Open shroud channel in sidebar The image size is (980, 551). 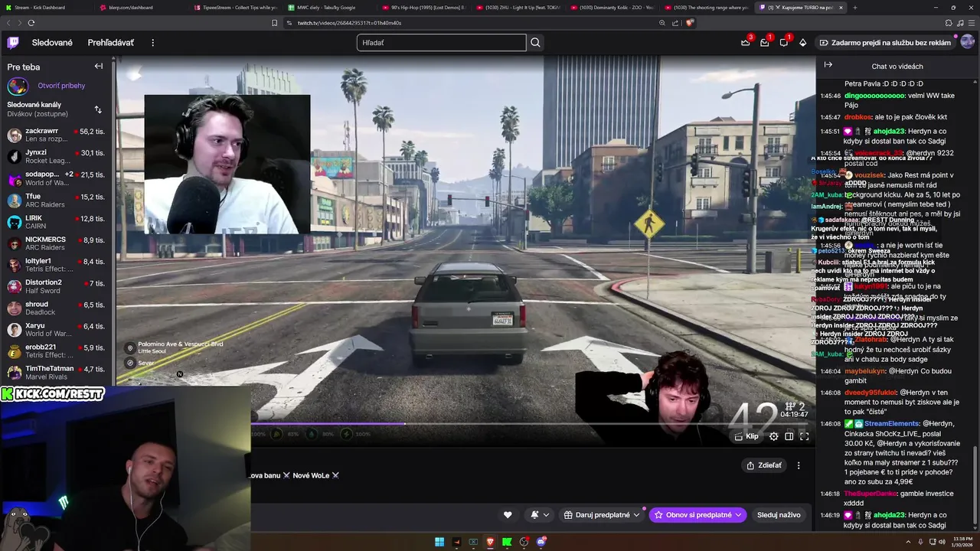pyautogui.click(x=57, y=308)
